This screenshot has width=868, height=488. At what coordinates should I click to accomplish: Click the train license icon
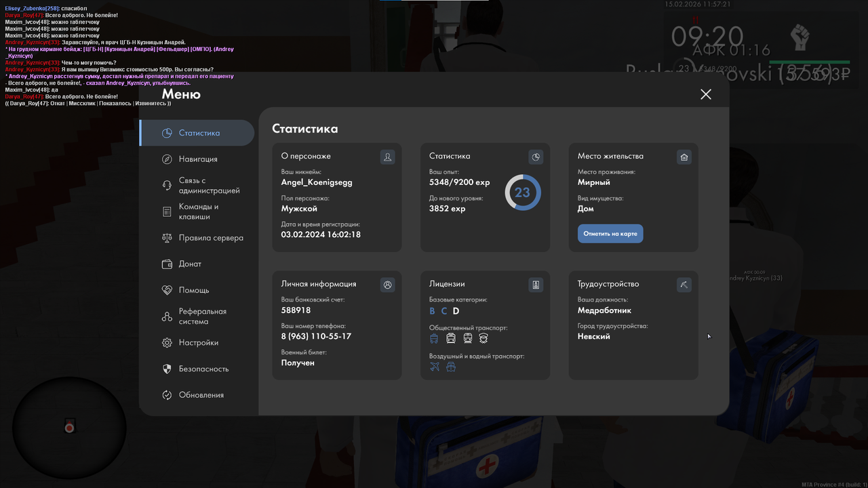(467, 338)
